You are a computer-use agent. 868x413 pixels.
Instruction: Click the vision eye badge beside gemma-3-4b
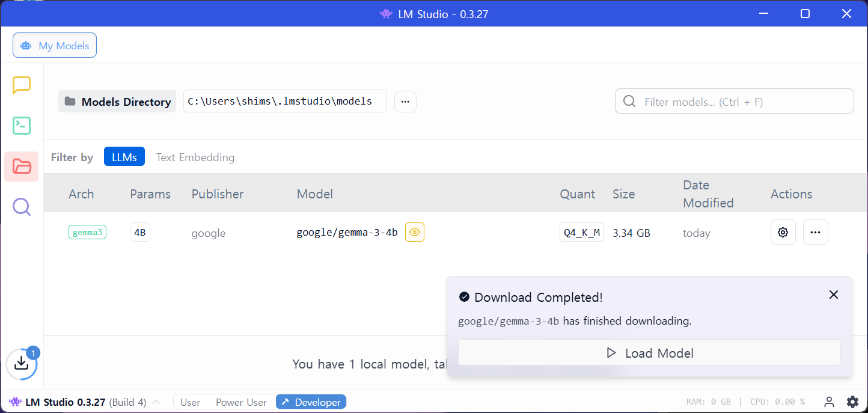(414, 233)
